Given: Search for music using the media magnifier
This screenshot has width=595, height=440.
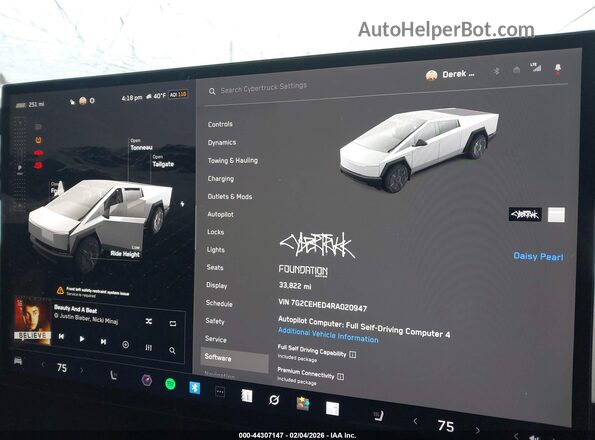Looking at the screenshot, I should (172, 350).
